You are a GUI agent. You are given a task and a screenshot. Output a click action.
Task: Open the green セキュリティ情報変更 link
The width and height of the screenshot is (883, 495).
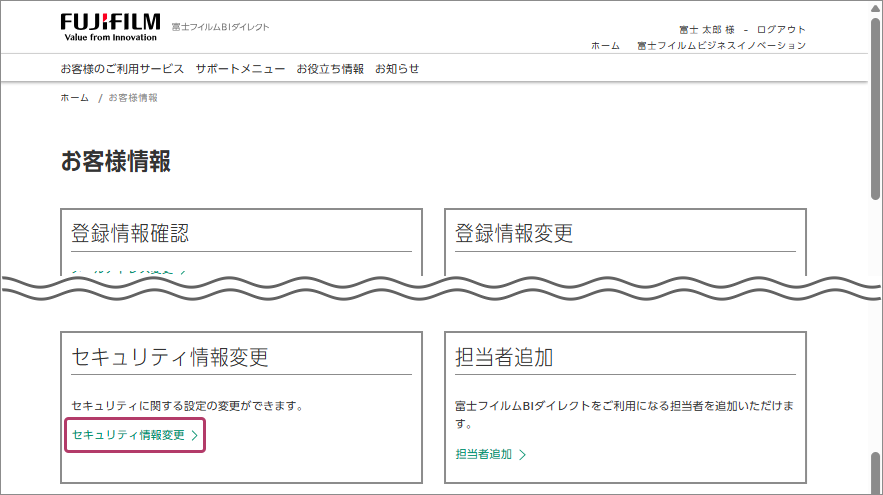pos(128,435)
